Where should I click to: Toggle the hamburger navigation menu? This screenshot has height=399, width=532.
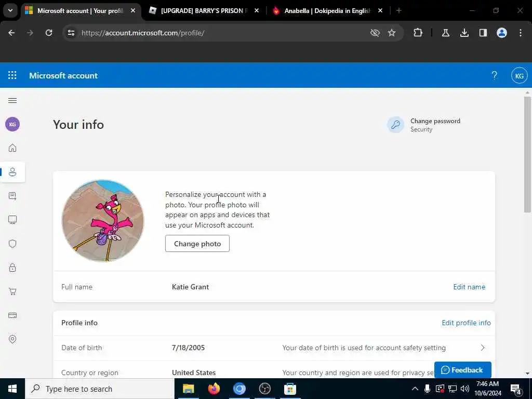pos(12,100)
